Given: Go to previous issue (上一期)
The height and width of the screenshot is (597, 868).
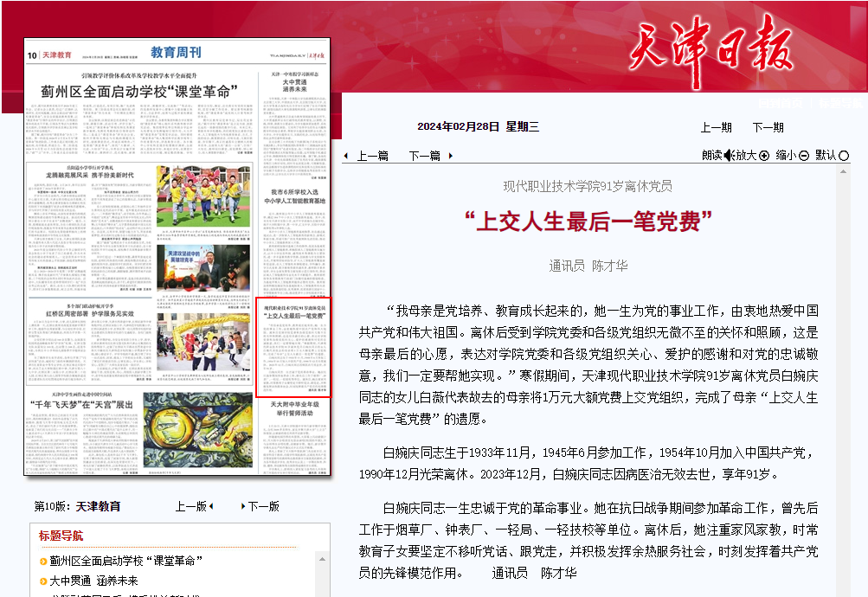Looking at the screenshot, I should pyautogui.click(x=716, y=127).
